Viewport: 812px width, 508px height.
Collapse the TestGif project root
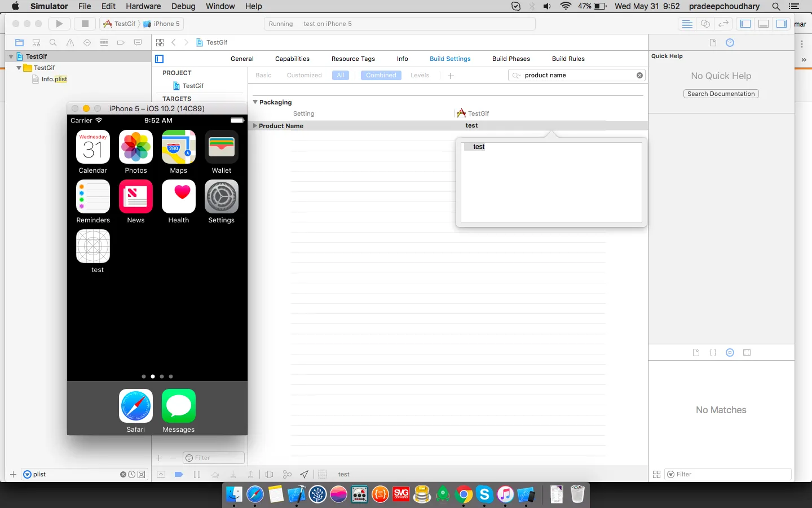tap(11, 56)
